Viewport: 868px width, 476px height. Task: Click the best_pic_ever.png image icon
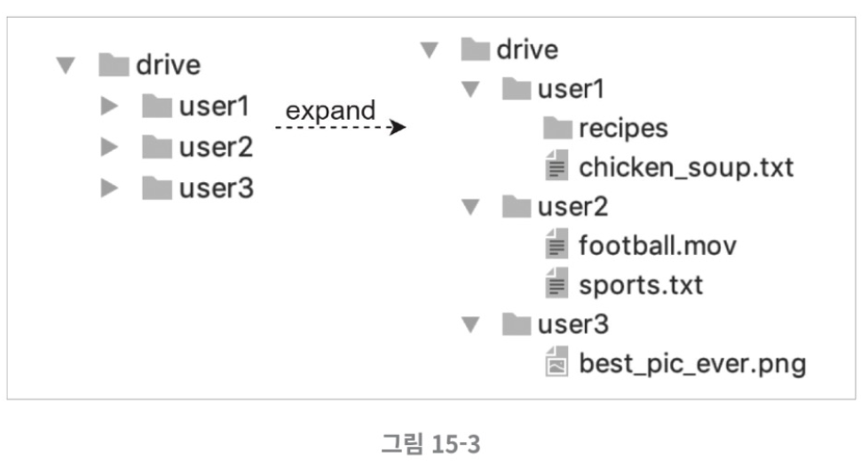[x=556, y=361]
